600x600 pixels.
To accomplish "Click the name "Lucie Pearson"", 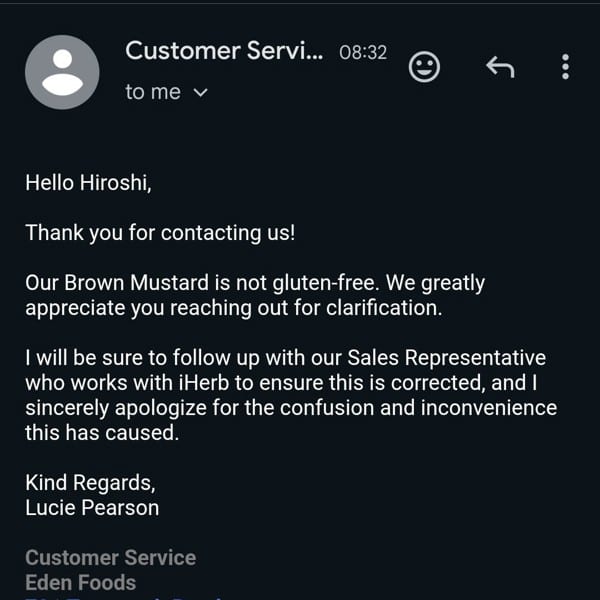I will tap(92, 508).
